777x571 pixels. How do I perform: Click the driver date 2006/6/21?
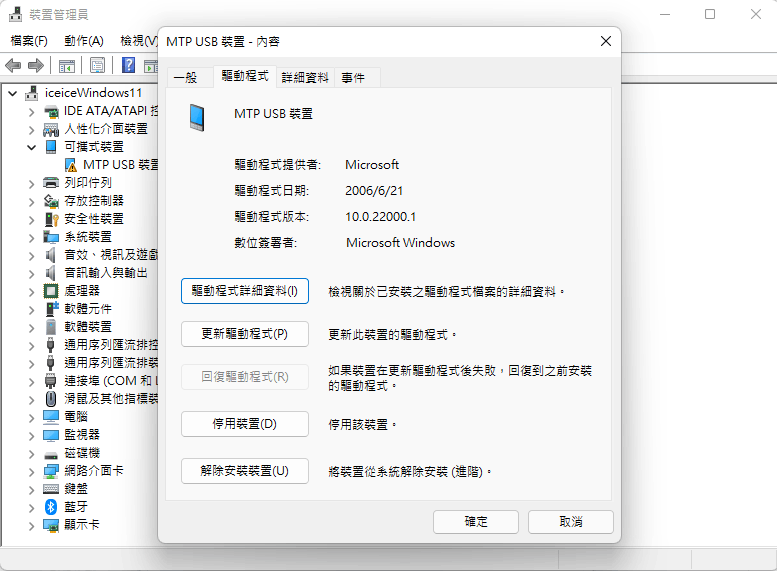374,191
